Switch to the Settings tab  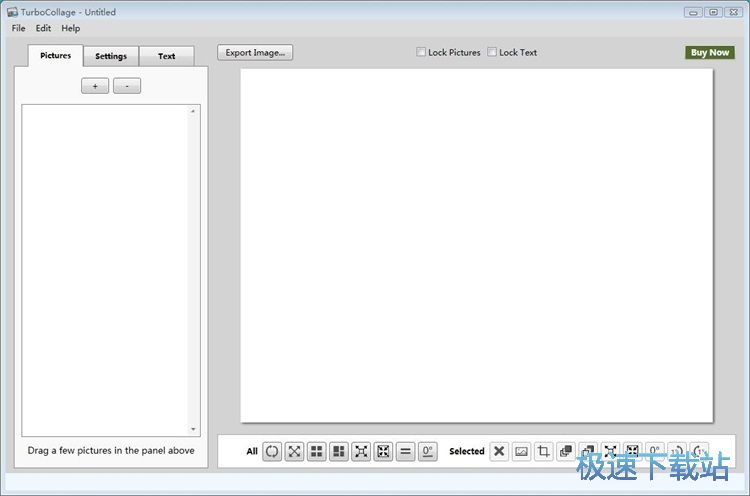(111, 56)
